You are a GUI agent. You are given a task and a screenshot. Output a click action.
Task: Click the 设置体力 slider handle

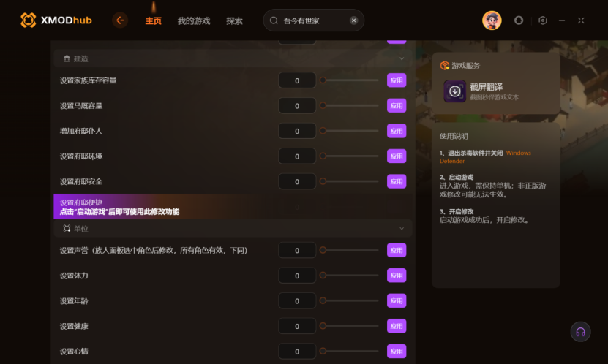[x=323, y=276]
